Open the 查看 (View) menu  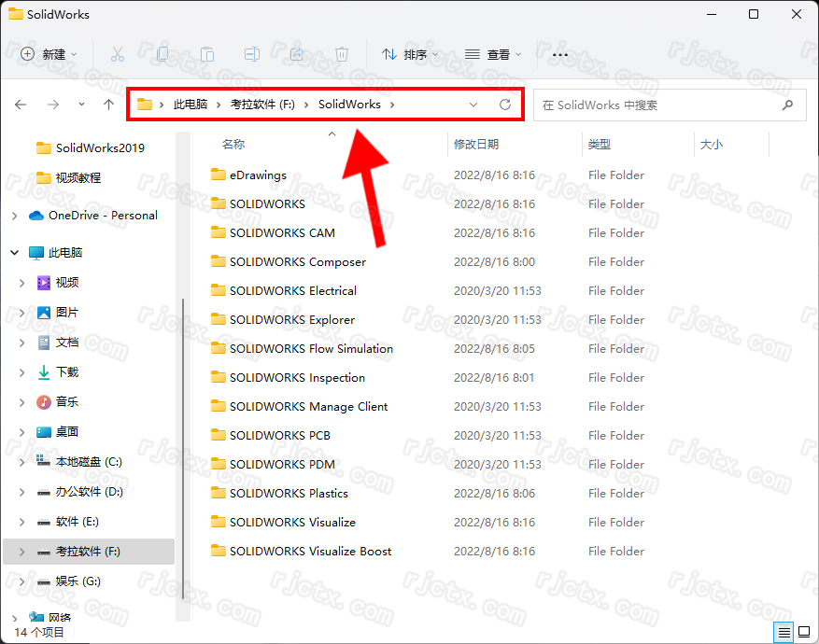coord(493,55)
